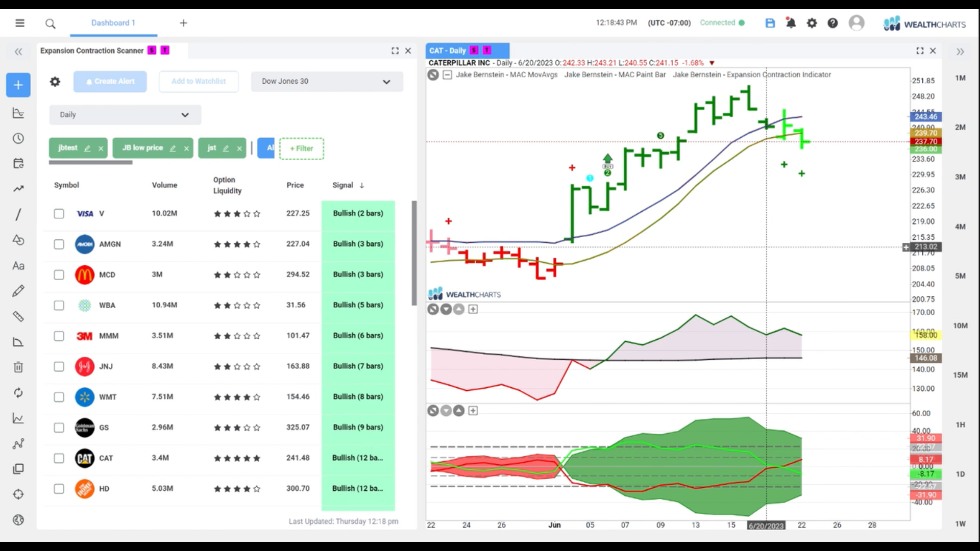Click the 213.02 price axis marker
Viewport: 980px width, 551px height.
926,247
